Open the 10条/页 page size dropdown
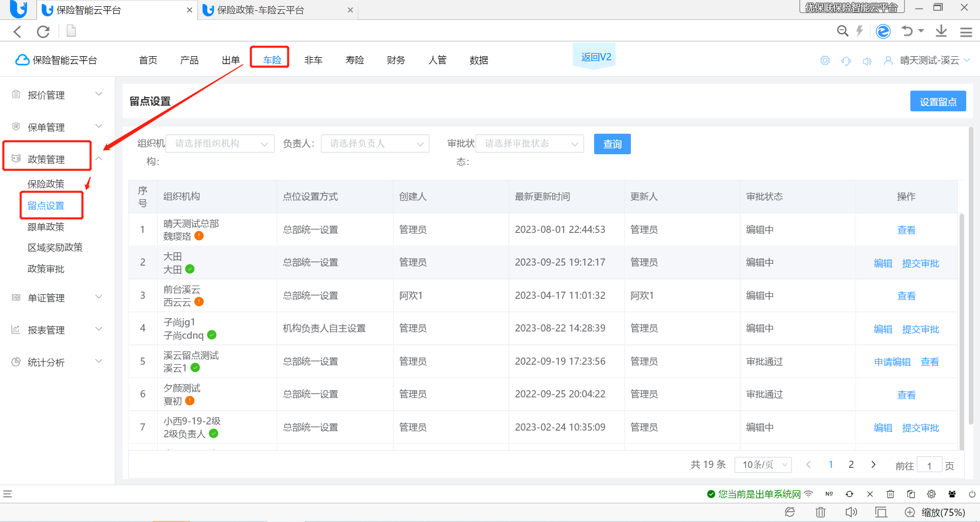This screenshot has width=980, height=522. point(763,465)
